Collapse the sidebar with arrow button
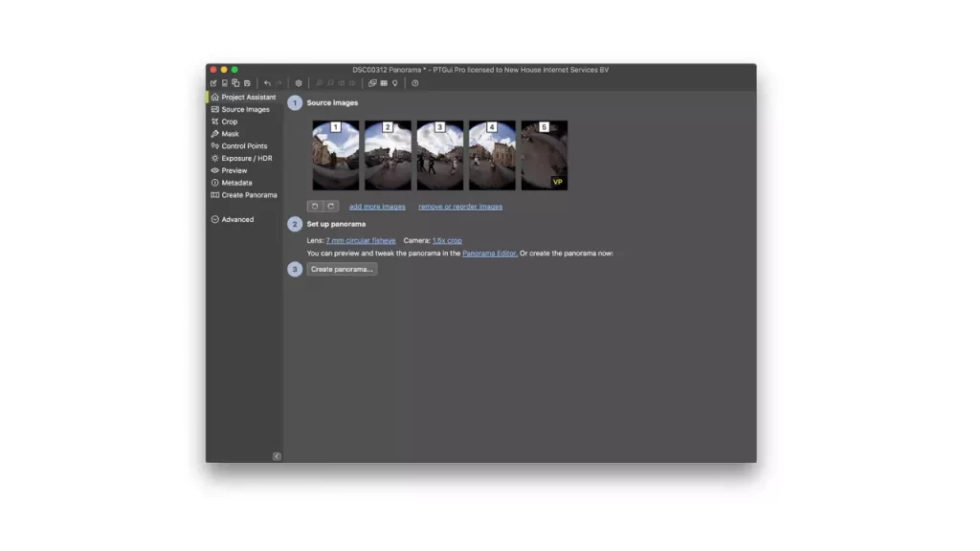This screenshot has height=551, width=980. click(277, 456)
